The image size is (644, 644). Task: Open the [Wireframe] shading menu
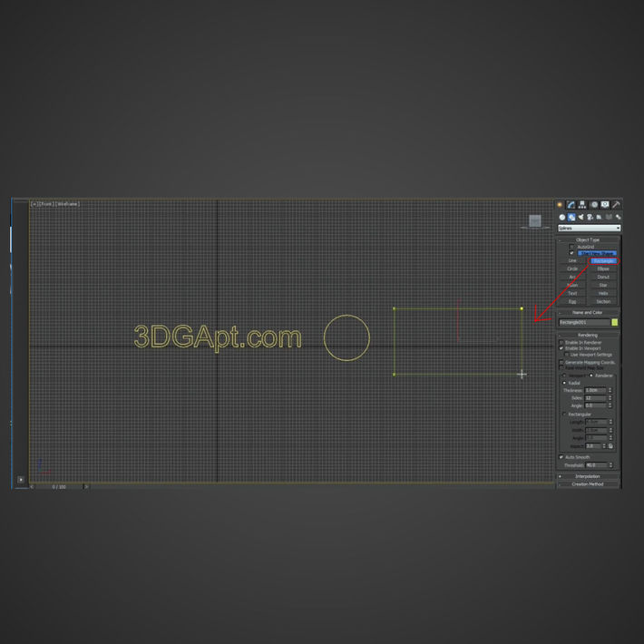click(67, 204)
